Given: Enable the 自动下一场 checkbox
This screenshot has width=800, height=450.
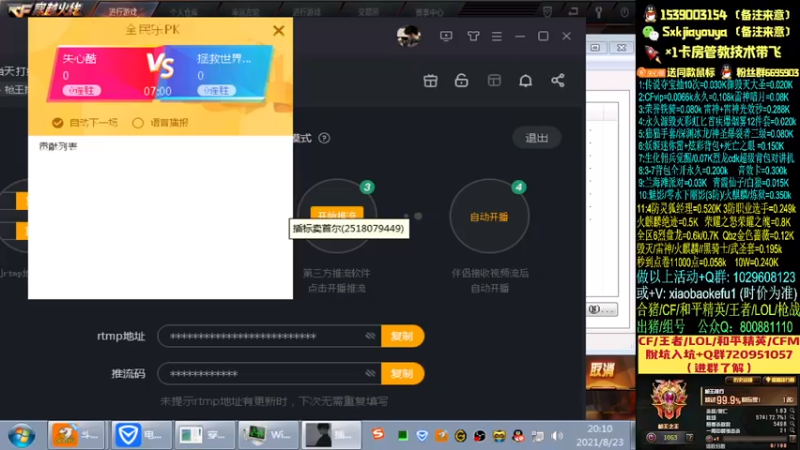Looking at the screenshot, I should point(58,123).
